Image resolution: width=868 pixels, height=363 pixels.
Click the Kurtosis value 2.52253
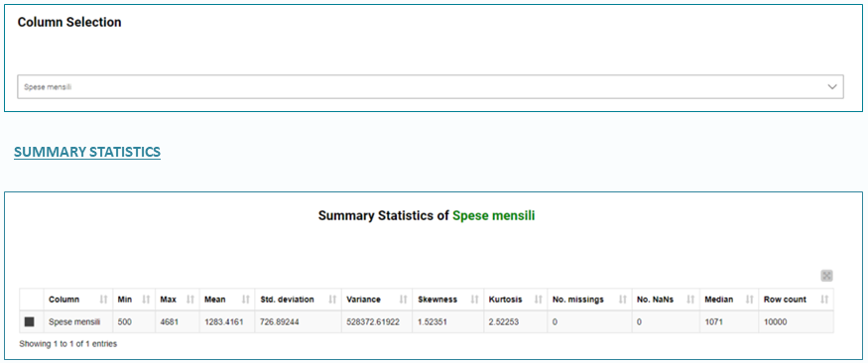(504, 321)
